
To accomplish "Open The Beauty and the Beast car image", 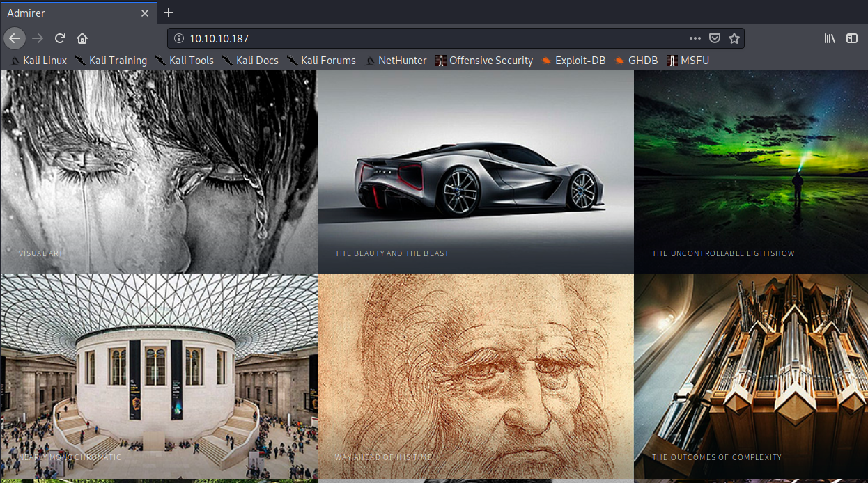I will point(476,172).
